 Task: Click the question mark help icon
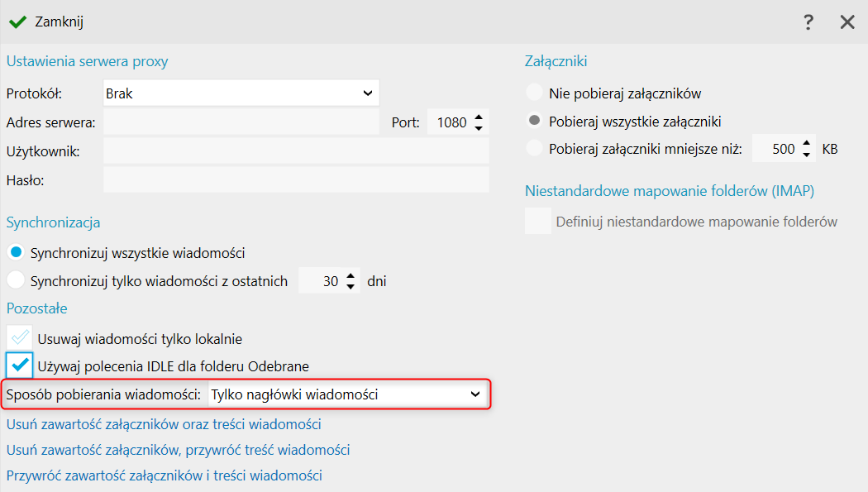[x=808, y=22]
